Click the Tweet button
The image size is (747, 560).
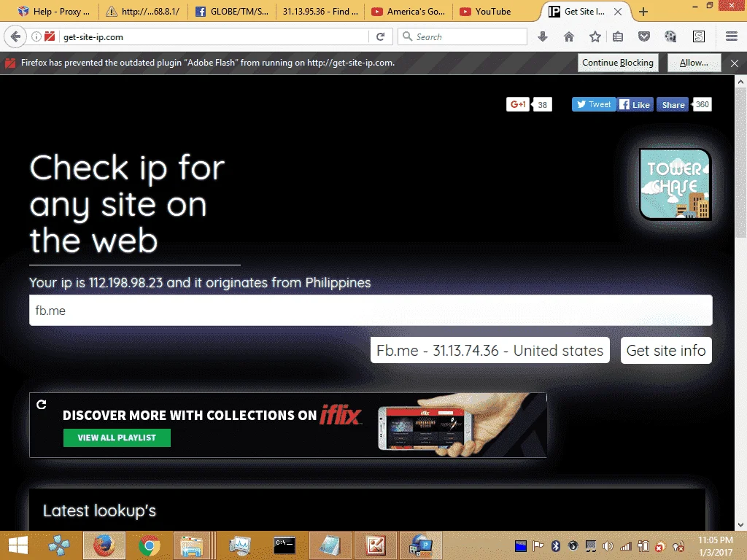[x=594, y=104]
